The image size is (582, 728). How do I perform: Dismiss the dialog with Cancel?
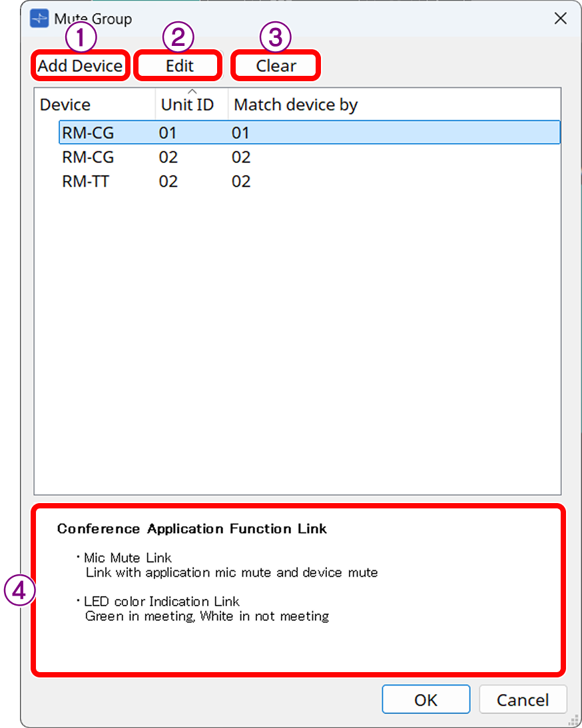tap(523, 699)
